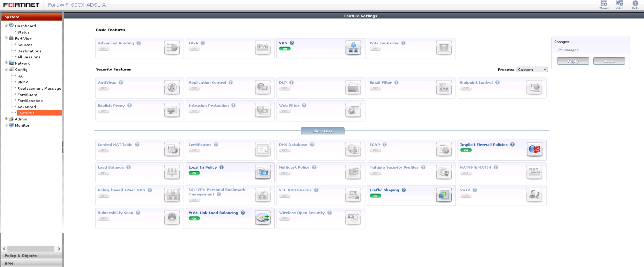
Task: Open the Video tutorial icon
Action: pos(619,5)
